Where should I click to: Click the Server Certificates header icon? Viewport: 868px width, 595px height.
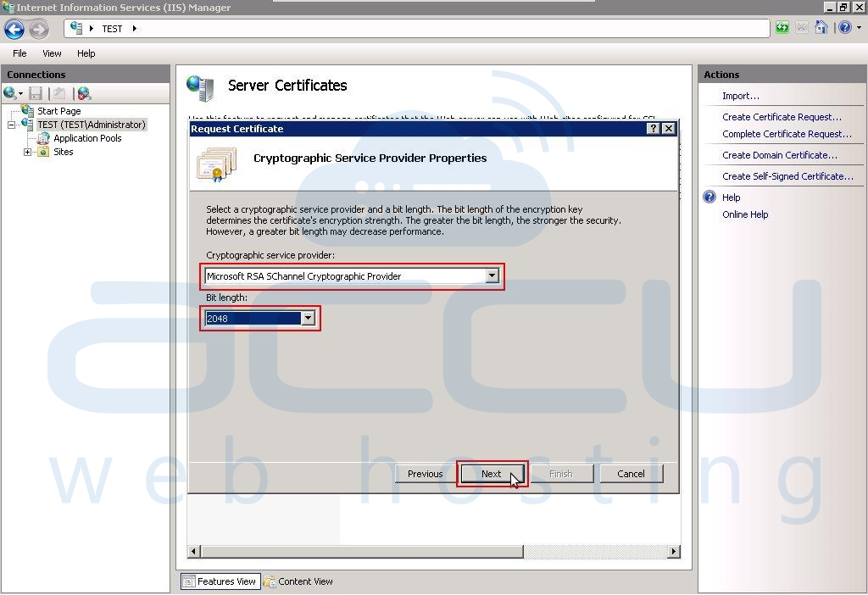pos(200,88)
